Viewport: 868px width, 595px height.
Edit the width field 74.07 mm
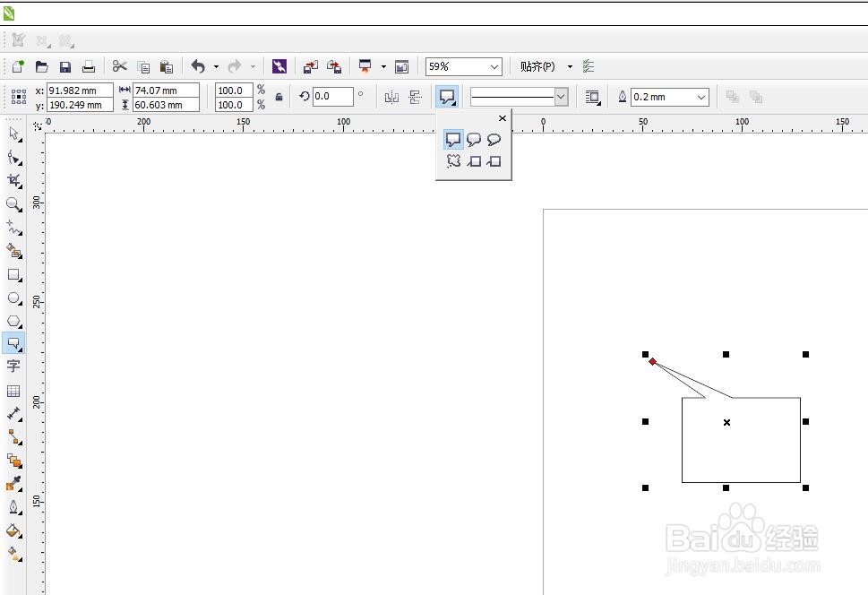(x=166, y=91)
